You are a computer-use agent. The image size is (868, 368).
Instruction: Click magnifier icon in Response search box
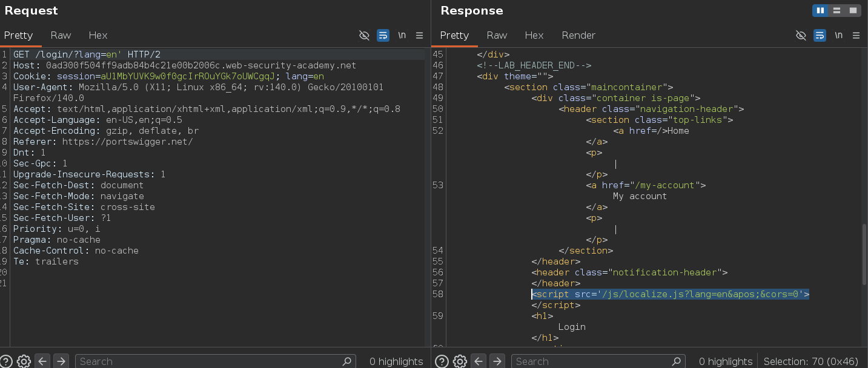coord(677,361)
